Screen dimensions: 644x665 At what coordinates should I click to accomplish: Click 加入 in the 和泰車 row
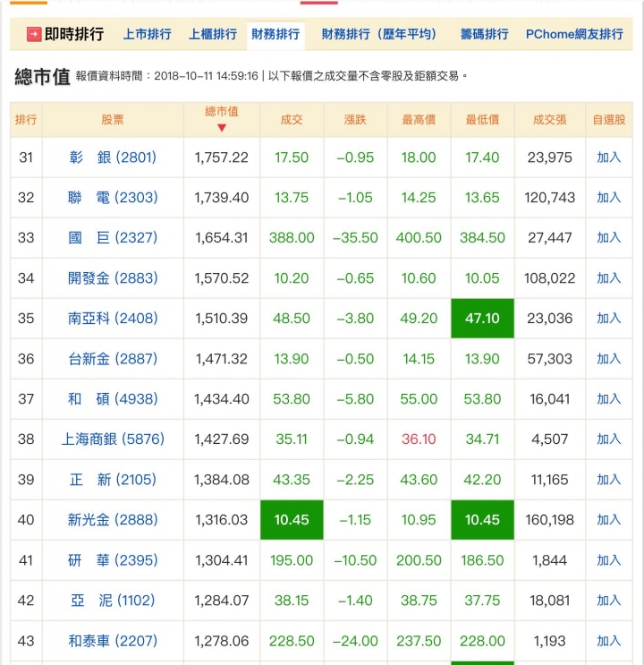tap(609, 641)
